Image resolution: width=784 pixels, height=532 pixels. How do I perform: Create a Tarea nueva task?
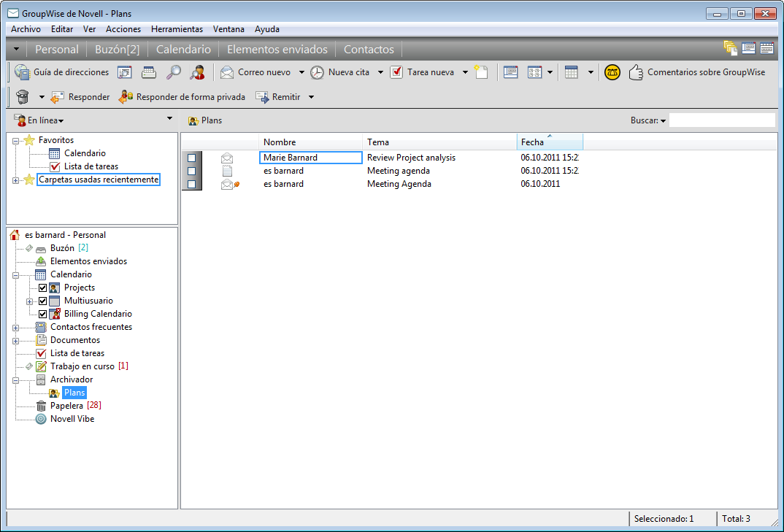coord(422,72)
